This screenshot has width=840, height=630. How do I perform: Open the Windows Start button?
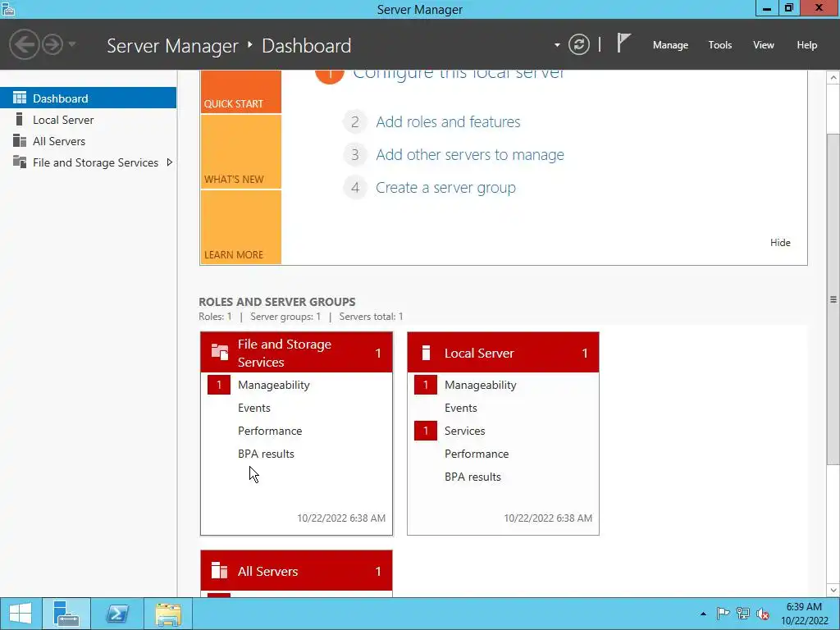tap(21, 614)
